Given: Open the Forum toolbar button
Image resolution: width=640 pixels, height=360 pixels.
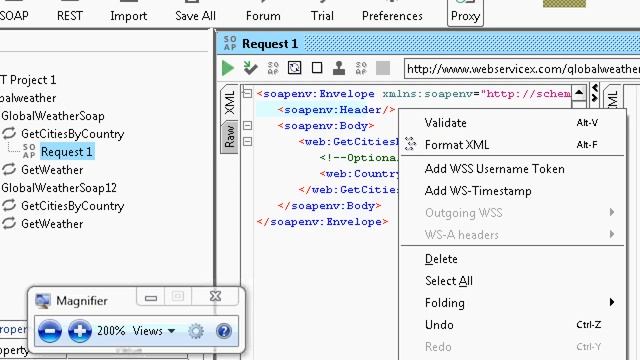Looking at the screenshot, I should pyautogui.click(x=263, y=16).
